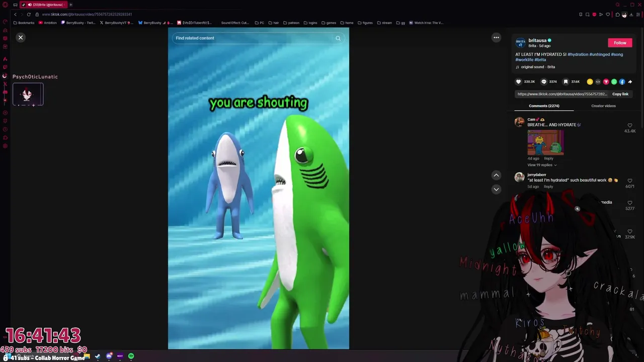
Task: Expand View 19 replies
Action: 541,165
